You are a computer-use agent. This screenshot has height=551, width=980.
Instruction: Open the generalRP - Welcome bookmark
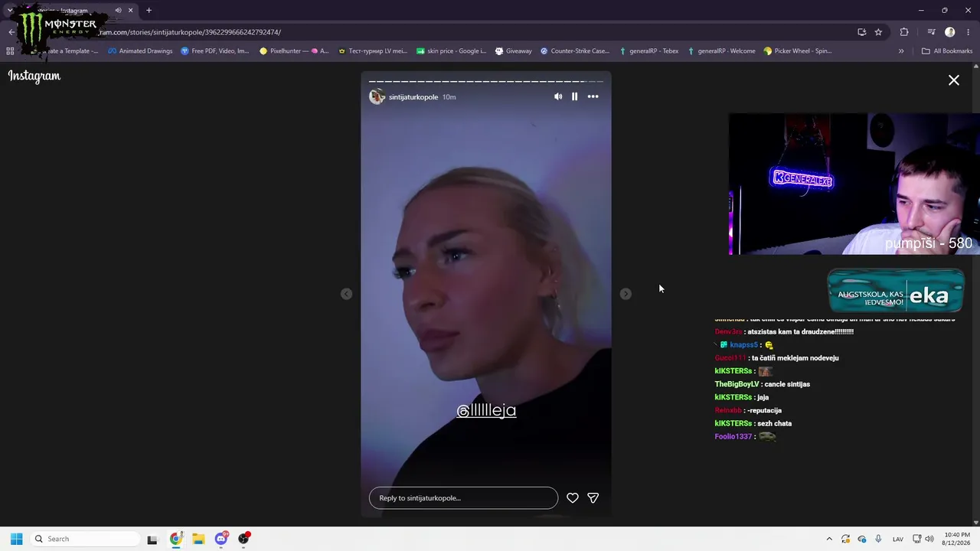[x=721, y=51]
